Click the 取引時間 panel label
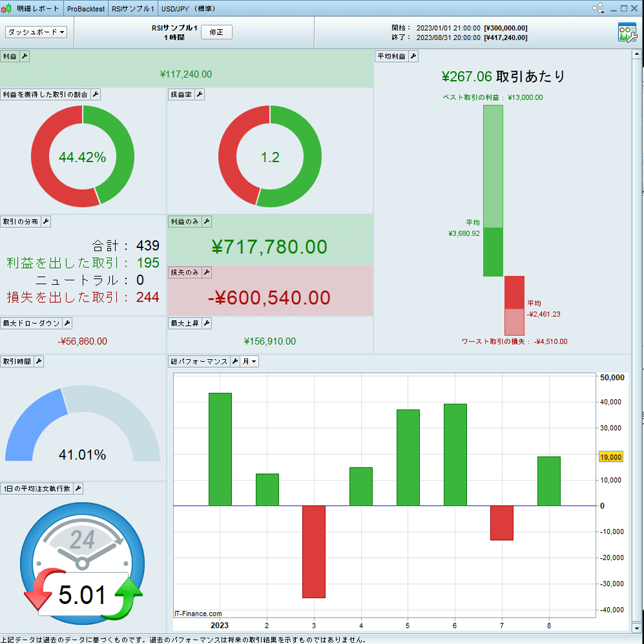Image resolution: width=644 pixels, height=644 pixels. tap(17, 362)
